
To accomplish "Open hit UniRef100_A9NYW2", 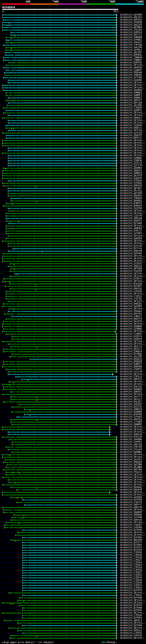I will (131, 75).
